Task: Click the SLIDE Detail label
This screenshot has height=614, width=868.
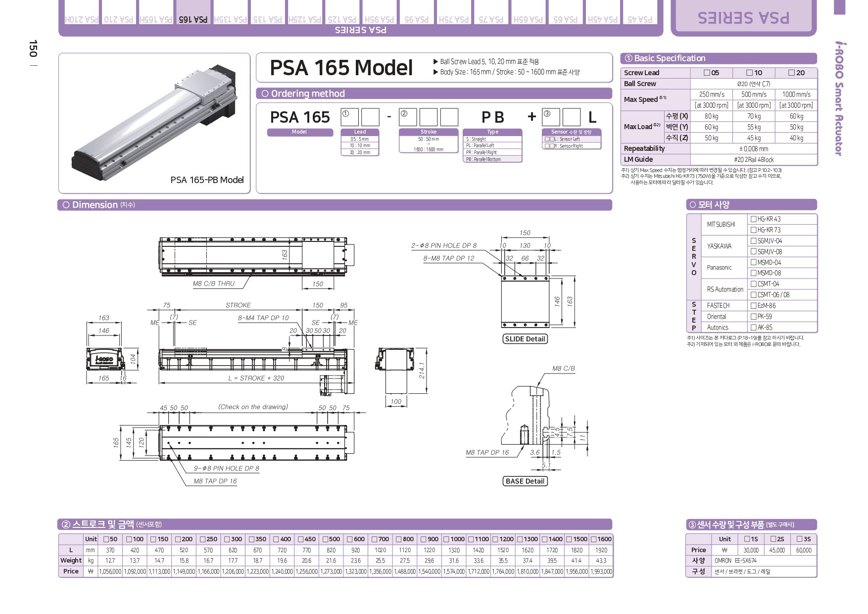Action: tap(525, 339)
